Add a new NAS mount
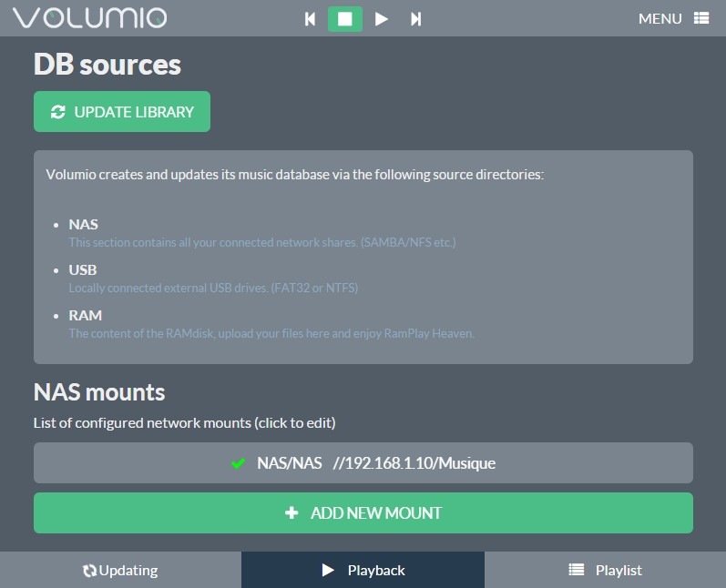 [363, 512]
